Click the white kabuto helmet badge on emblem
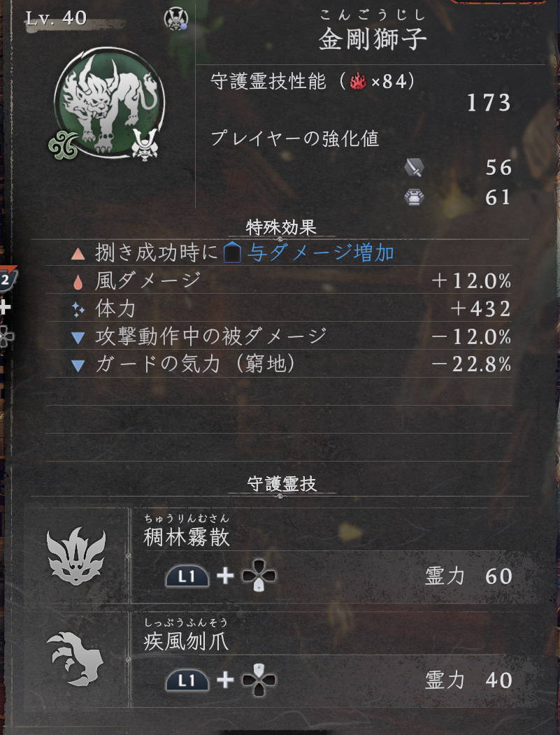 coord(144,144)
